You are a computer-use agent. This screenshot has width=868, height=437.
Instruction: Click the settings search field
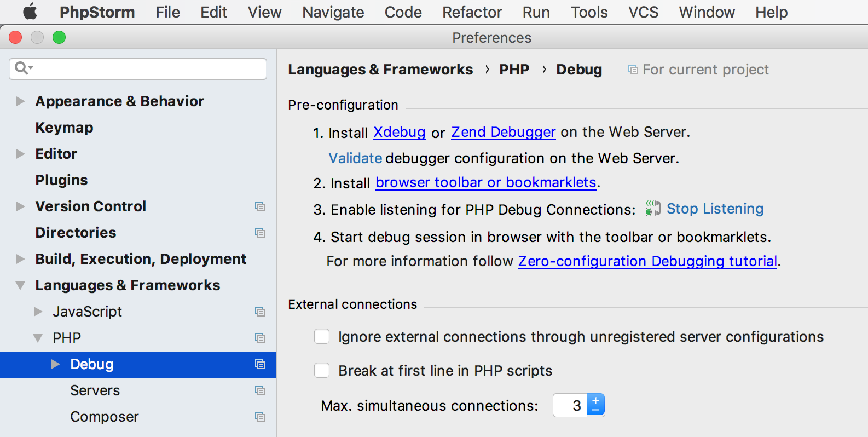(138, 69)
